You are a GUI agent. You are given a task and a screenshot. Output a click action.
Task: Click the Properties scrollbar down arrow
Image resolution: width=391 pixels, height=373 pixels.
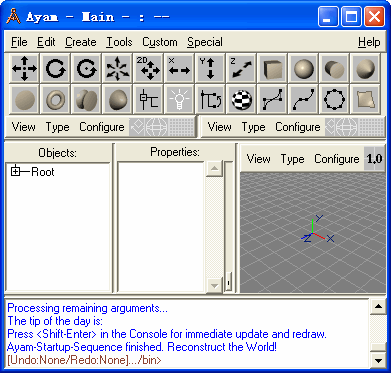click(x=214, y=285)
